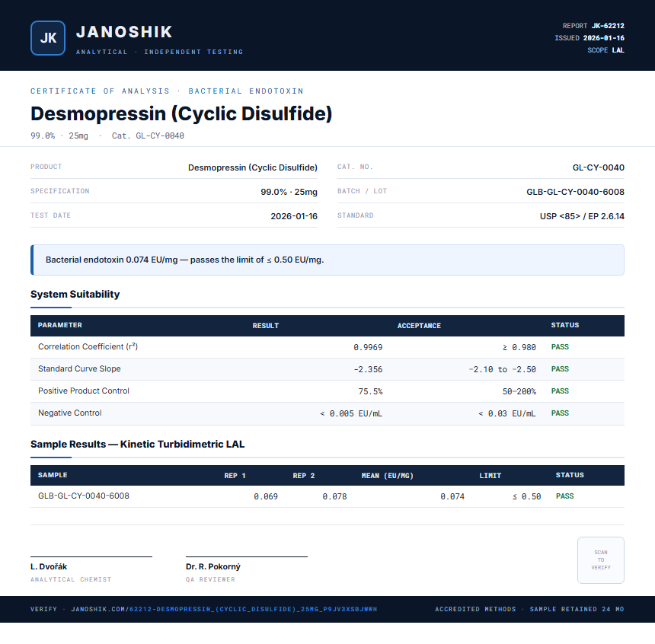
Task: Select issued date 2026-01-16 in header
Action: tap(604, 38)
